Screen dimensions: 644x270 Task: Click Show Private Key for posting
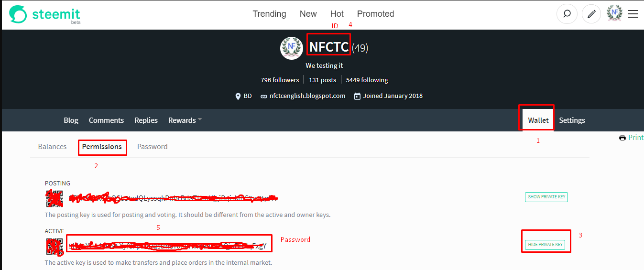[x=546, y=197]
